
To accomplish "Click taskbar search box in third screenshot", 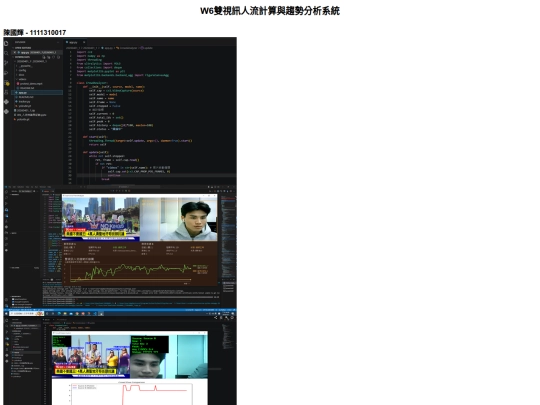I will pos(26,314).
